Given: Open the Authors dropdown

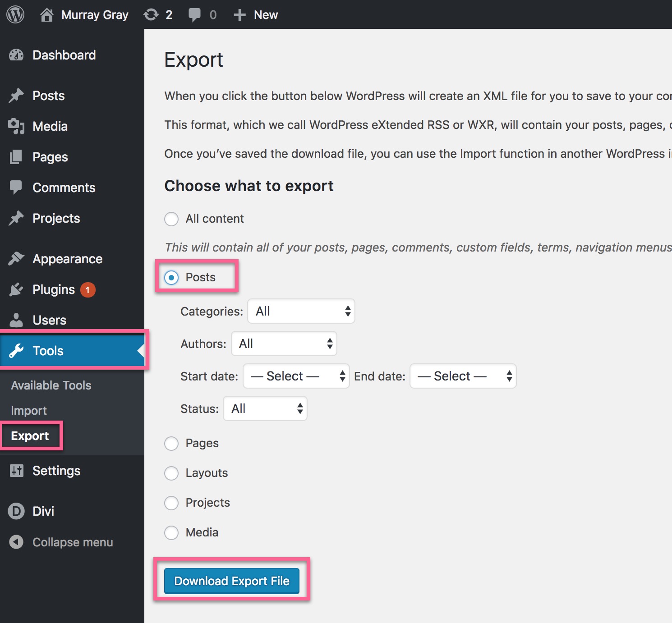Looking at the screenshot, I should [284, 344].
